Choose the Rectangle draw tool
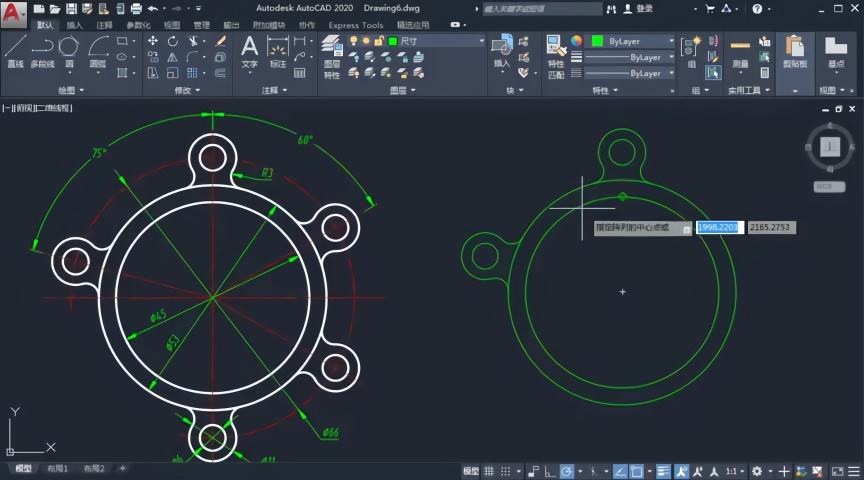The width and height of the screenshot is (864, 480). click(x=122, y=41)
